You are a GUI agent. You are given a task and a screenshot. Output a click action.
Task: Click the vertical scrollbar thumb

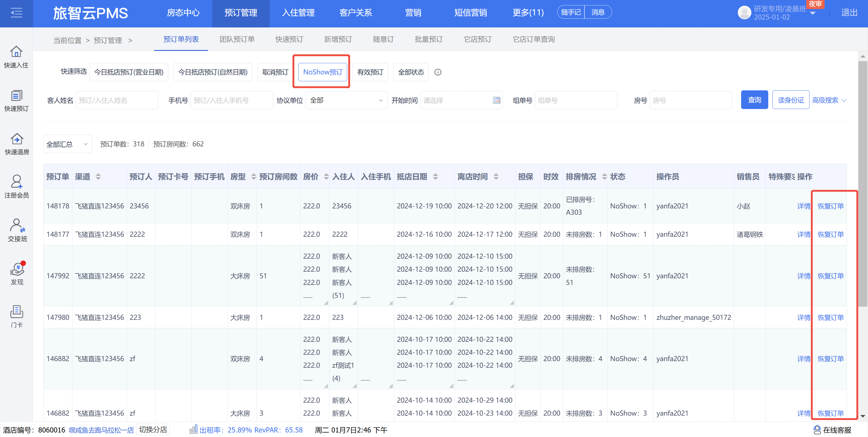pyautogui.click(x=863, y=183)
